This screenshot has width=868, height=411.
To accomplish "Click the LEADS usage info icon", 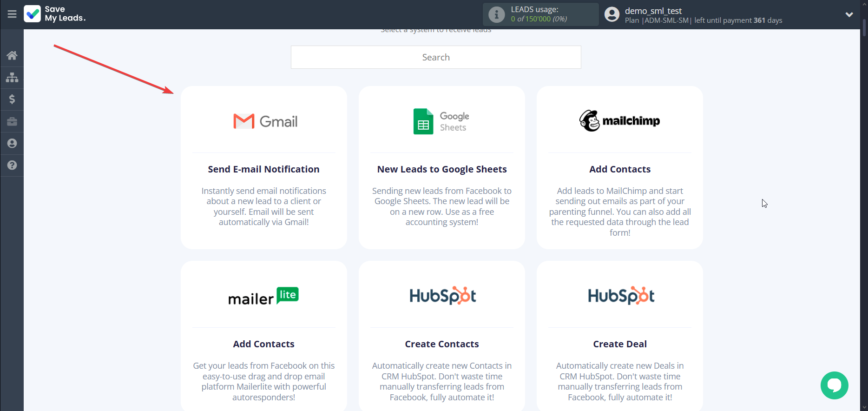I will [496, 14].
